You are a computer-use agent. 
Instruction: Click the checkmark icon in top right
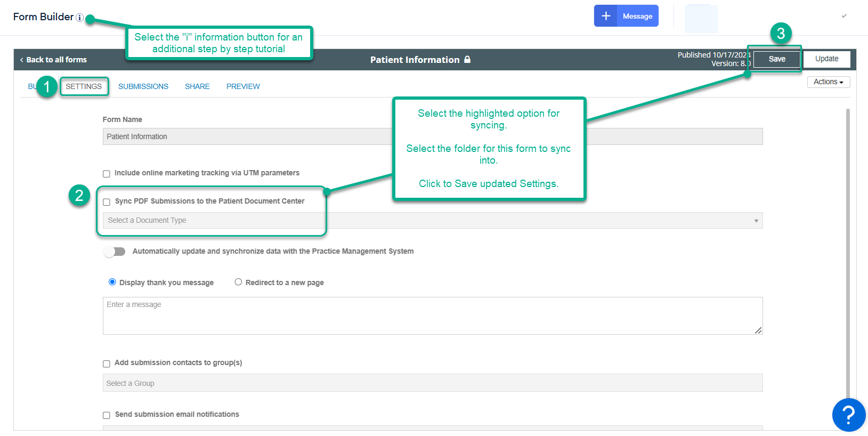click(x=844, y=16)
